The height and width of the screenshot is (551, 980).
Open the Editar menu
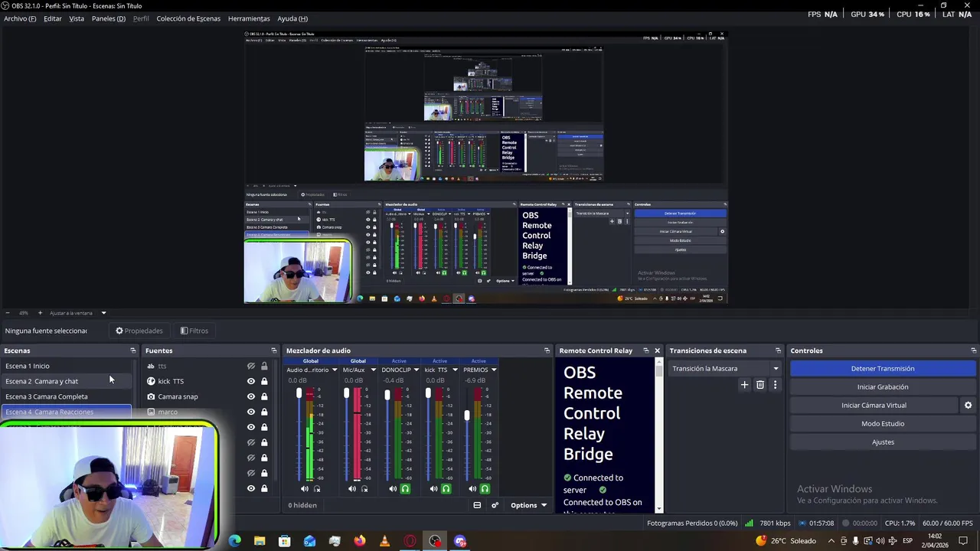click(x=53, y=18)
